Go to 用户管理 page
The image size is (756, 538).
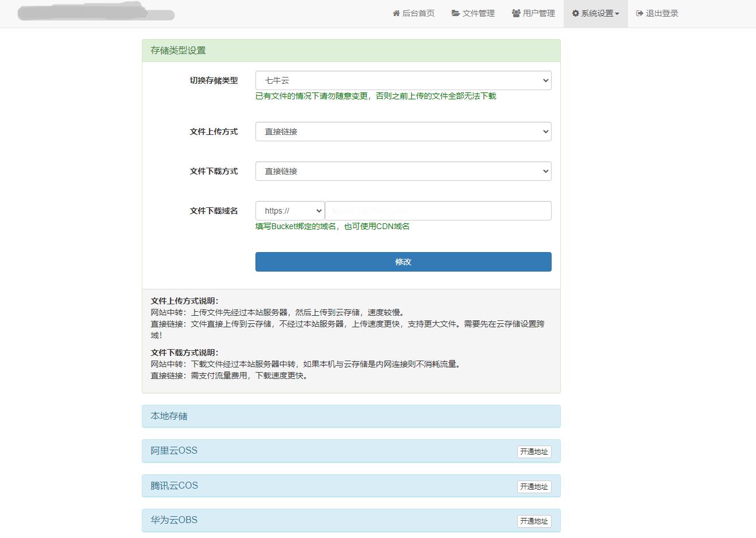(x=533, y=13)
